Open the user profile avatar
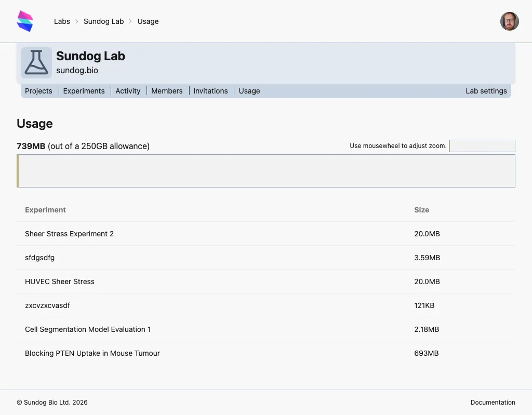The image size is (532, 415). (x=509, y=21)
